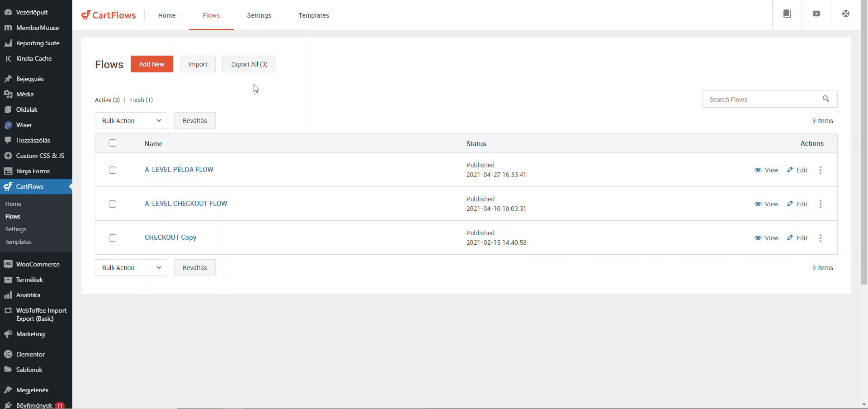Open Settings under CartFlows sidebar submenu

16,229
